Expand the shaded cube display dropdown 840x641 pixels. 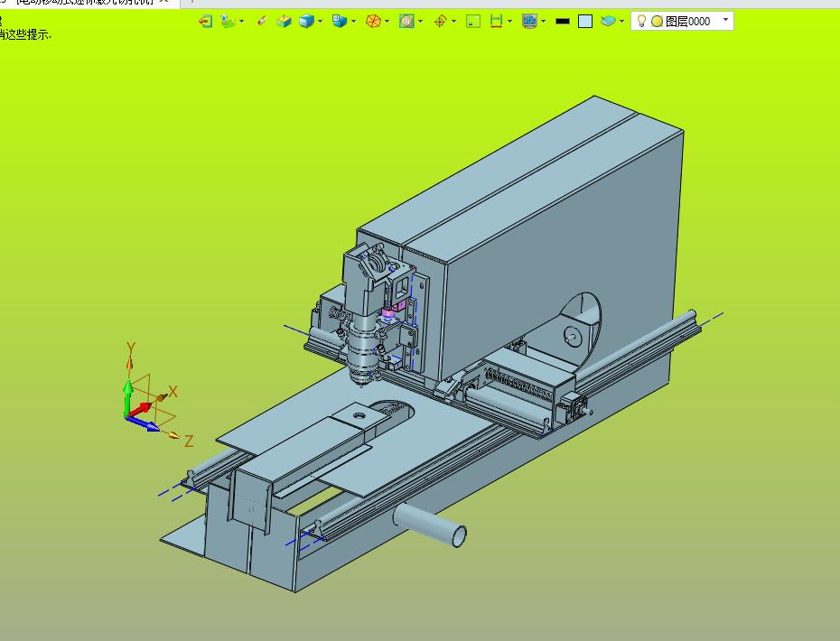321,22
